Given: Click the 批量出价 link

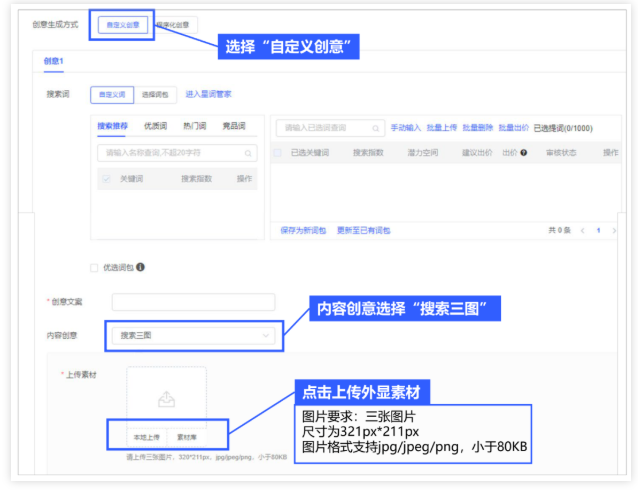Looking at the screenshot, I should (513, 128).
